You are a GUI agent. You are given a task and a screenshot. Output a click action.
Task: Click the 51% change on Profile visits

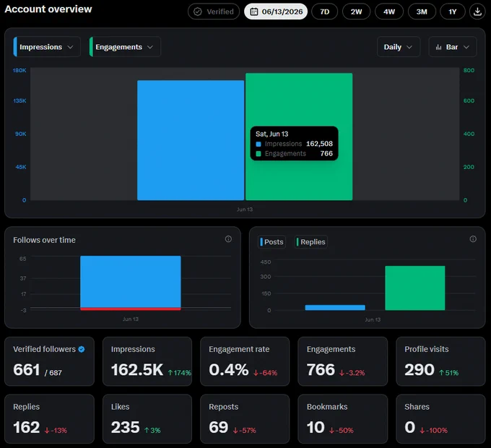click(448, 373)
